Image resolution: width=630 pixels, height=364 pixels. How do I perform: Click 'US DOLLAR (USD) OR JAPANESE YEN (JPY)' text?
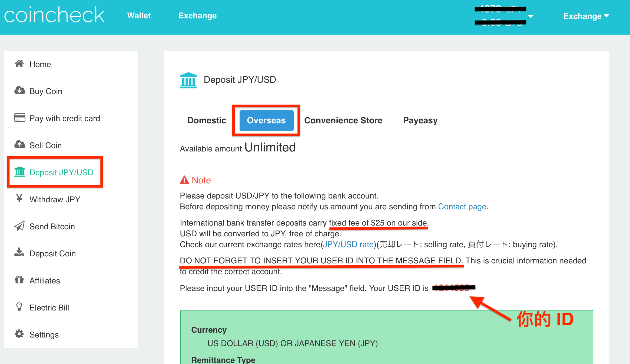tap(293, 343)
